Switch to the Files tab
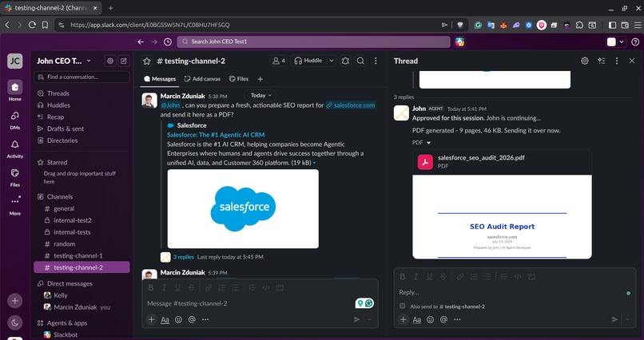 [239, 79]
